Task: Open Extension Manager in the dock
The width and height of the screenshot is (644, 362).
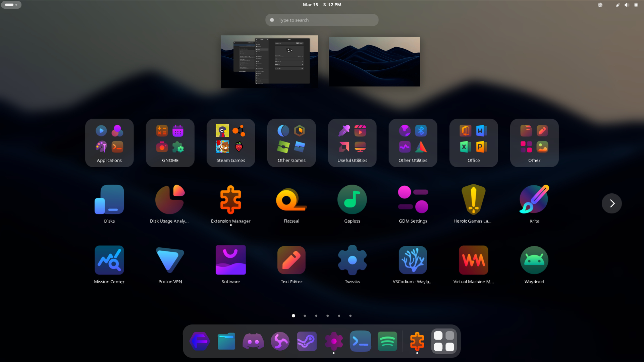Action: (x=417, y=341)
